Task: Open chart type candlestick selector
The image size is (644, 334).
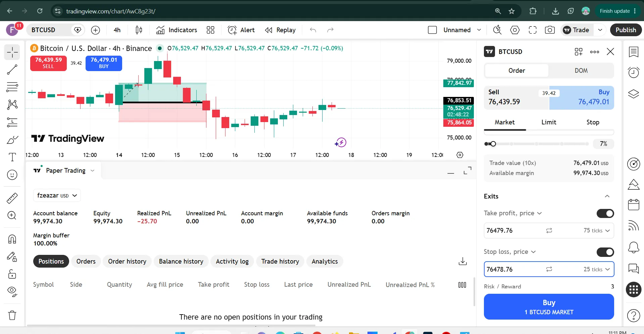Action: (139, 30)
